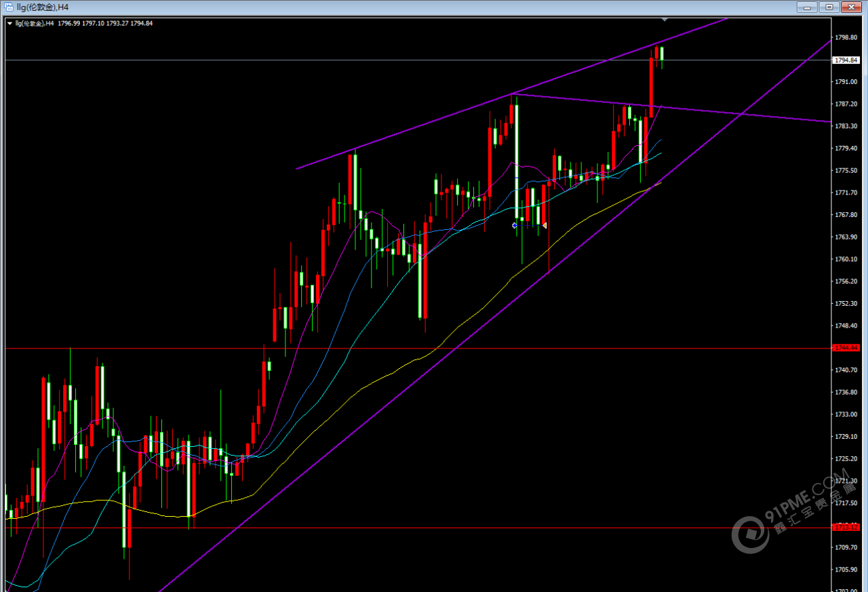Click the blue trade entry arrow marker
This screenshot has width=868, height=592.
click(515, 225)
